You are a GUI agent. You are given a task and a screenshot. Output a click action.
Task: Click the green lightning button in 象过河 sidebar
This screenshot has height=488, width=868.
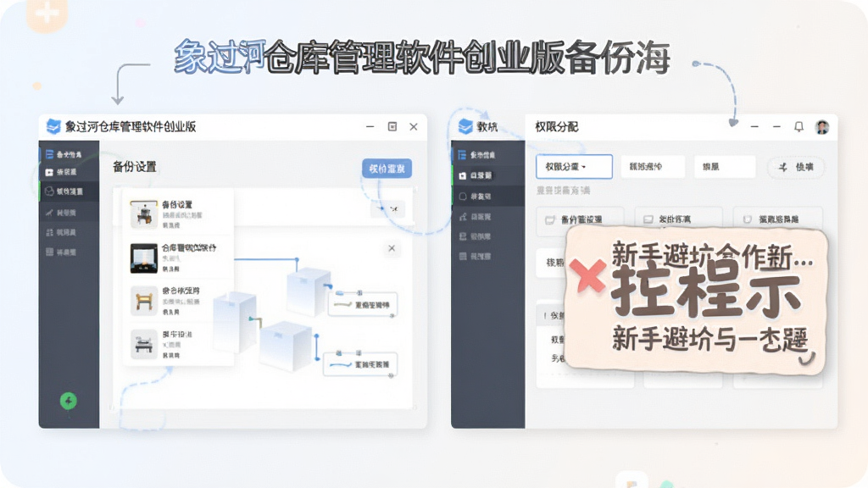pyautogui.click(x=69, y=401)
